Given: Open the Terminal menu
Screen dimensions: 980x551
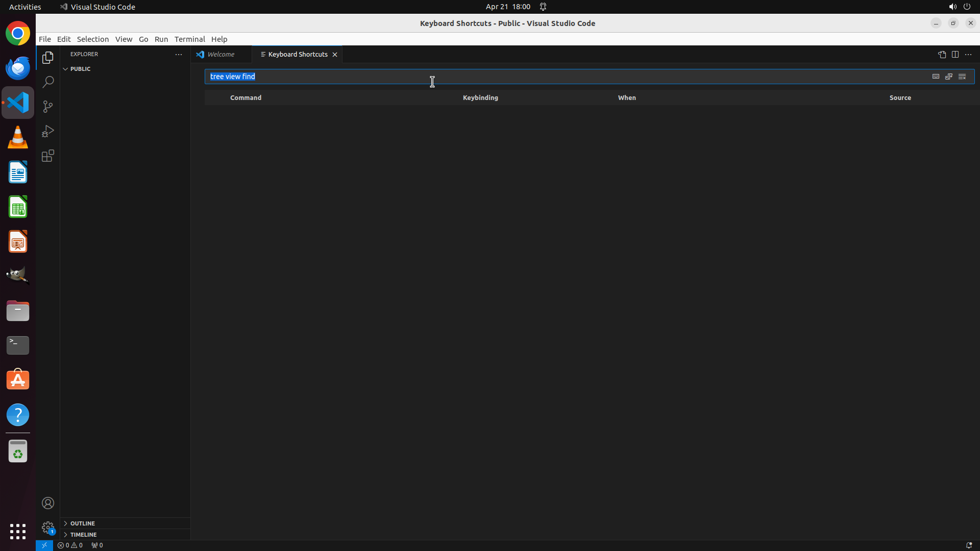Looking at the screenshot, I should [x=189, y=39].
